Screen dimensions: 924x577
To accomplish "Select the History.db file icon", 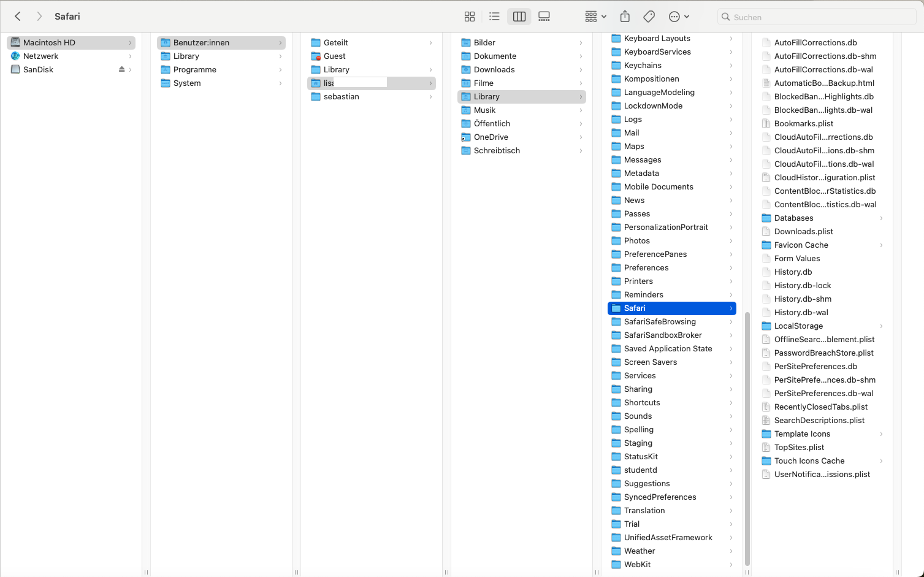I will click(766, 272).
